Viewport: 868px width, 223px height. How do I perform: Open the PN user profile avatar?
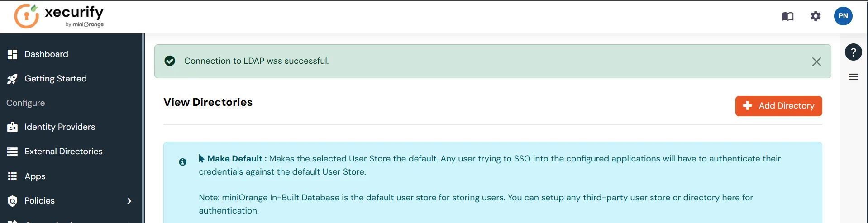843,16
